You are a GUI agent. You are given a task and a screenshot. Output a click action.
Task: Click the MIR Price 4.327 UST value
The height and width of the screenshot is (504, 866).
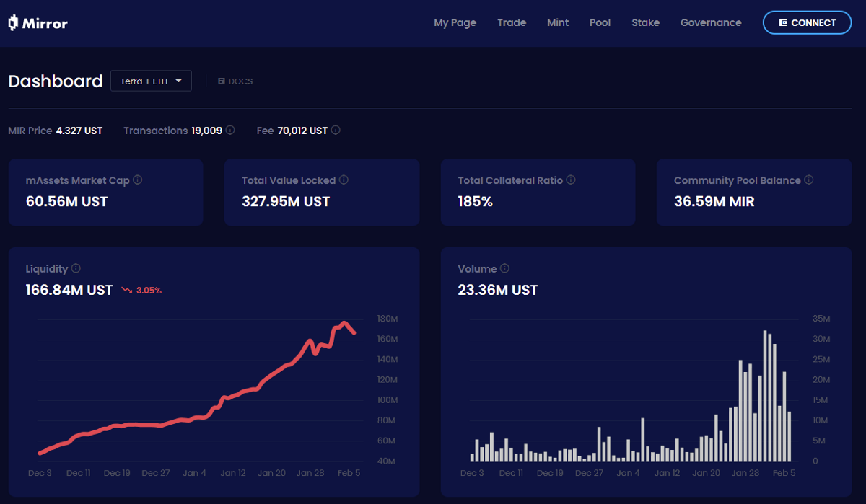click(x=79, y=131)
